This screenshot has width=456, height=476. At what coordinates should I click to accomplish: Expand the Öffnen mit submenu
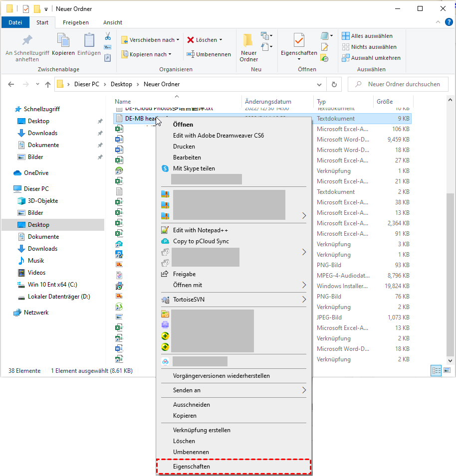(233, 285)
